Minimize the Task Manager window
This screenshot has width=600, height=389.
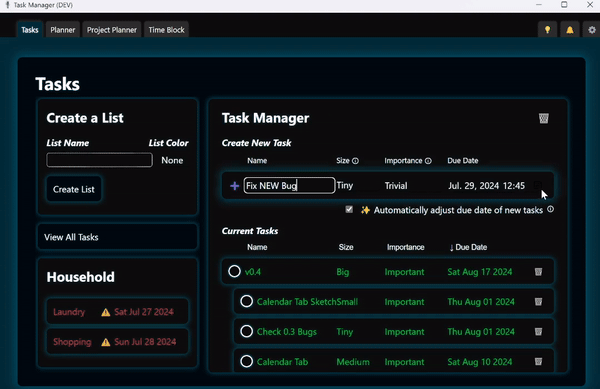(x=539, y=5)
